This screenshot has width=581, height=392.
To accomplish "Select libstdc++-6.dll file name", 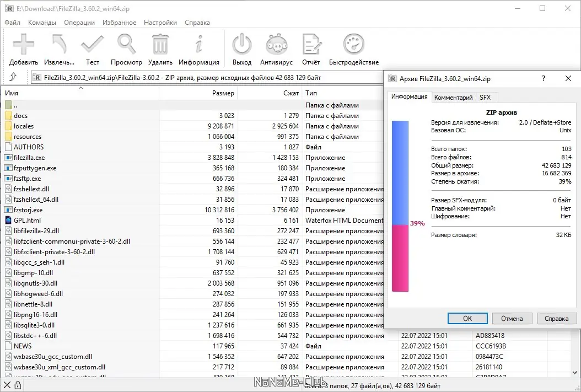I will tap(35, 336).
